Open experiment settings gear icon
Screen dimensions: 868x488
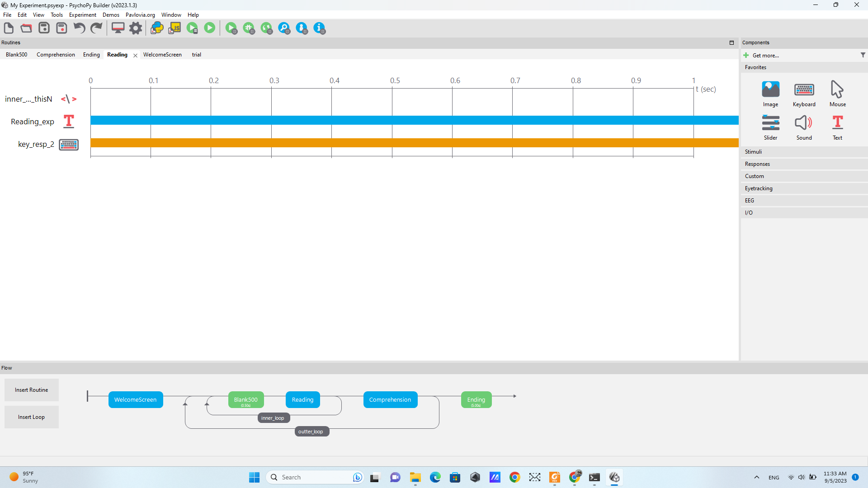click(x=136, y=28)
